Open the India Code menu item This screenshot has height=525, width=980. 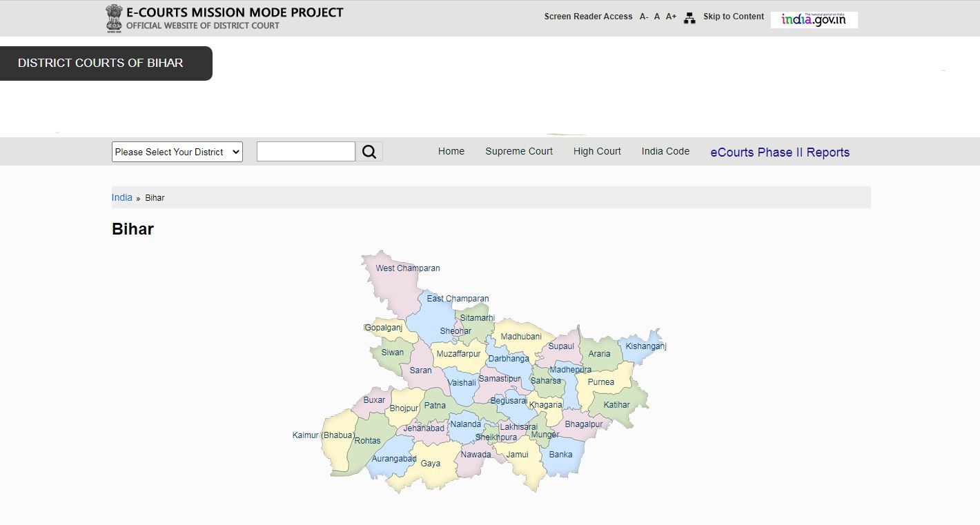(665, 151)
